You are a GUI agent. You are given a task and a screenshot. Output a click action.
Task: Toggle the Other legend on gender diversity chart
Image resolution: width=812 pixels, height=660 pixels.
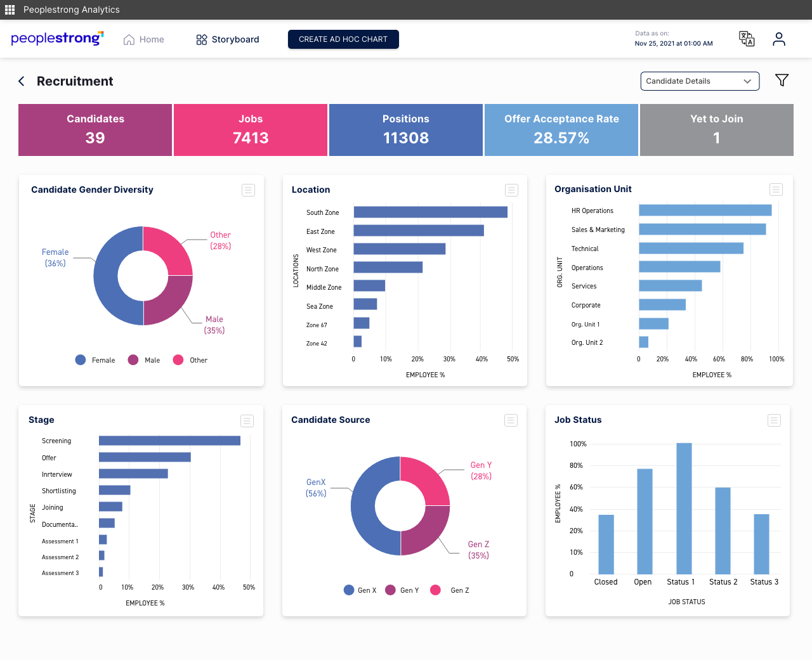[190, 359]
